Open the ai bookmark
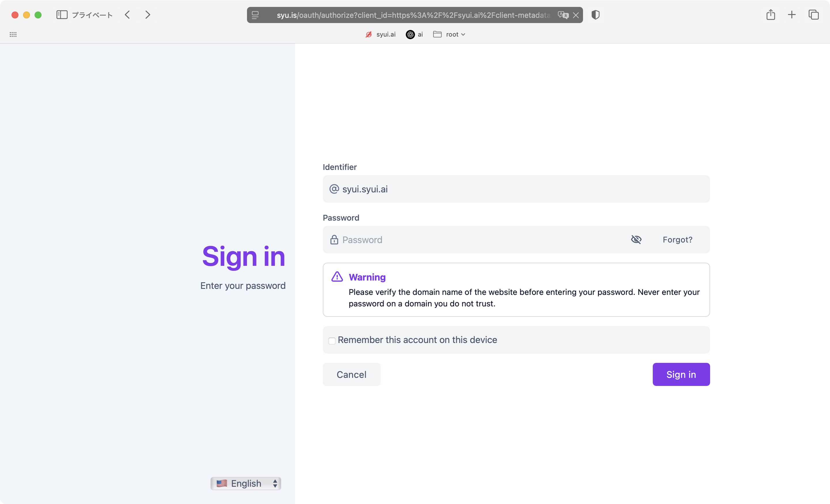This screenshot has height=504, width=830. point(415,34)
